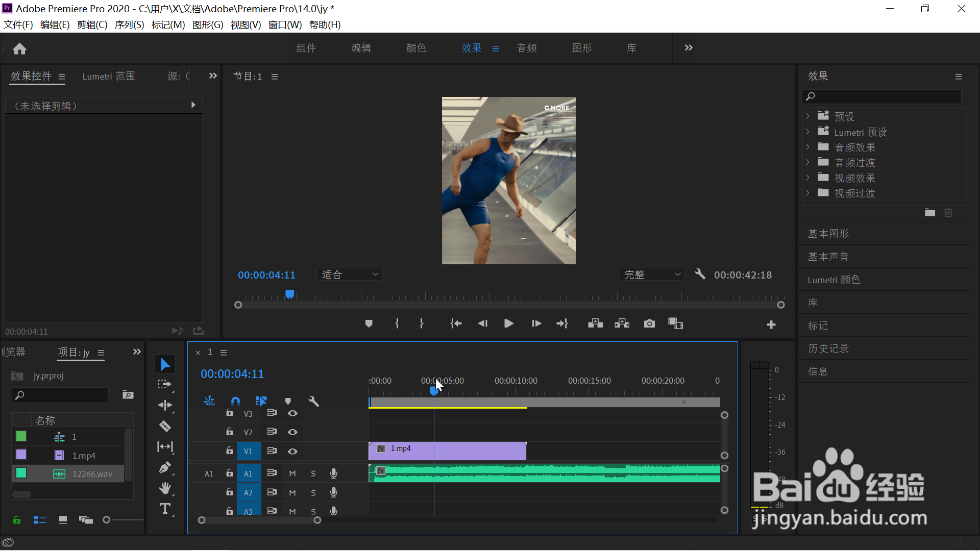Select the Hand tool
The width and height of the screenshot is (980, 551).
[x=165, y=488]
